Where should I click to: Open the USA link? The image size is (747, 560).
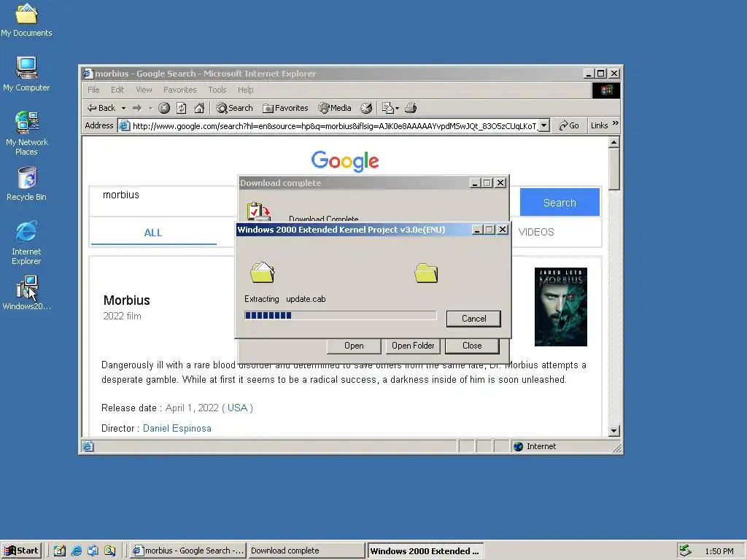237,408
